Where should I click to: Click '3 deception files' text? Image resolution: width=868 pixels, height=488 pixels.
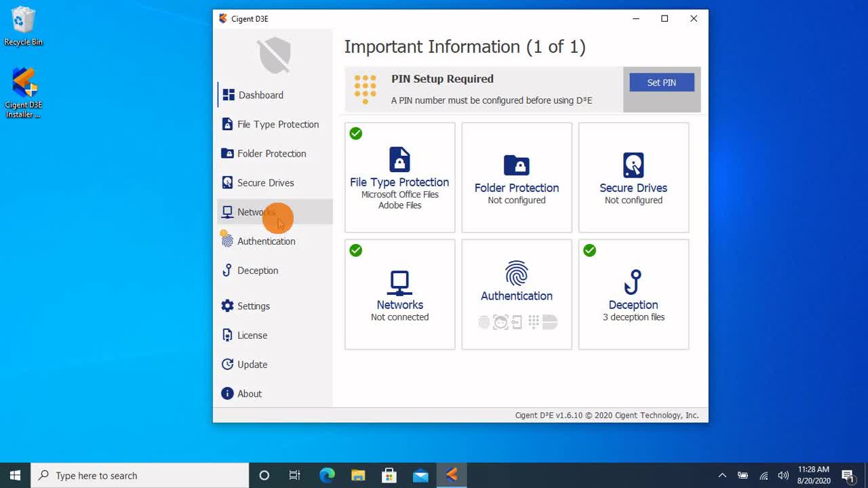633,317
